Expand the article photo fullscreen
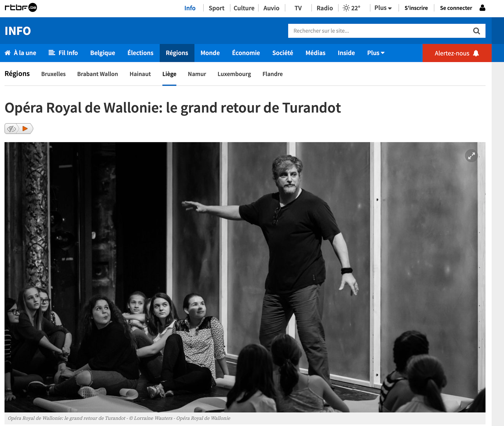The height and width of the screenshot is (426, 504). (471, 156)
